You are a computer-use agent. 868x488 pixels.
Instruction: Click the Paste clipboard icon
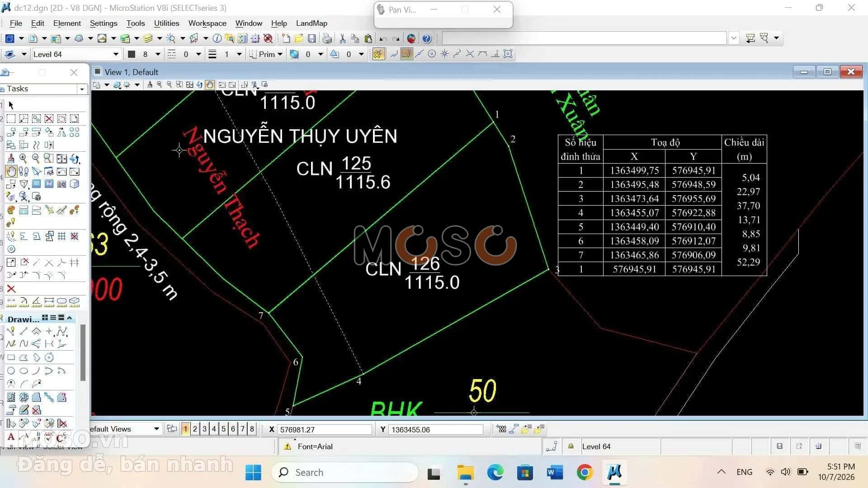(x=368, y=38)
